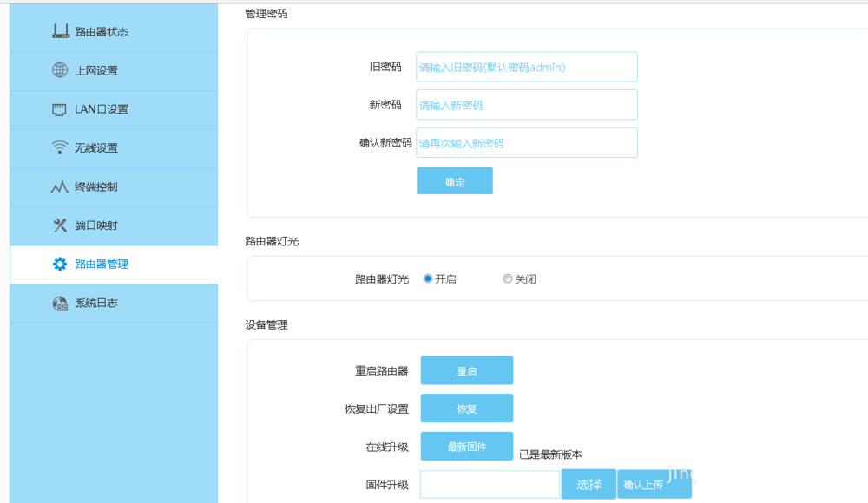Screen dimensions: 868x503
Task: Click the 选择 button to pick firmware file
Action: [x=587, y=483]
